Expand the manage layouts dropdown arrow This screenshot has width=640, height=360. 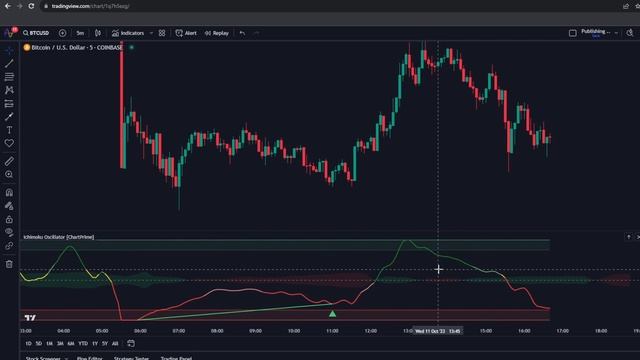616,33
